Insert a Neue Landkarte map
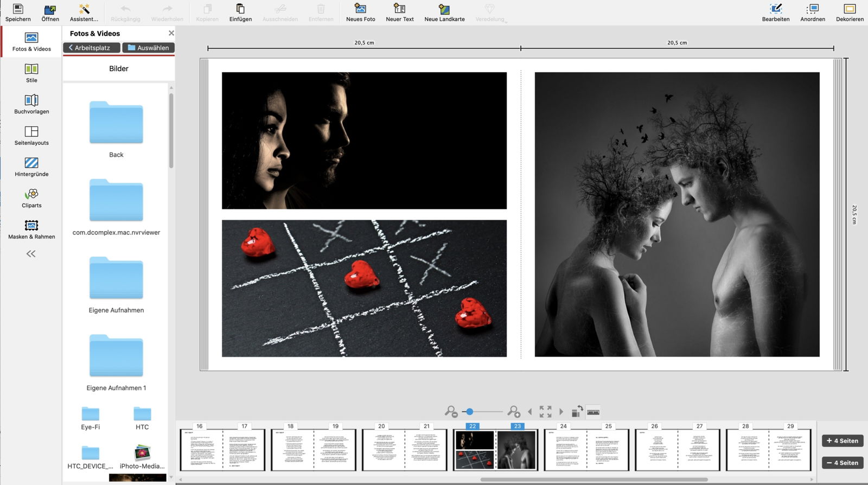This screenshot has height=485, width=868. (x=444, y=12)
